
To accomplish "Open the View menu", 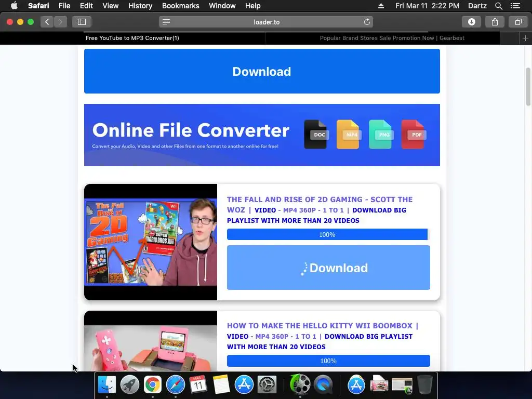I will [x=110, y=6].
